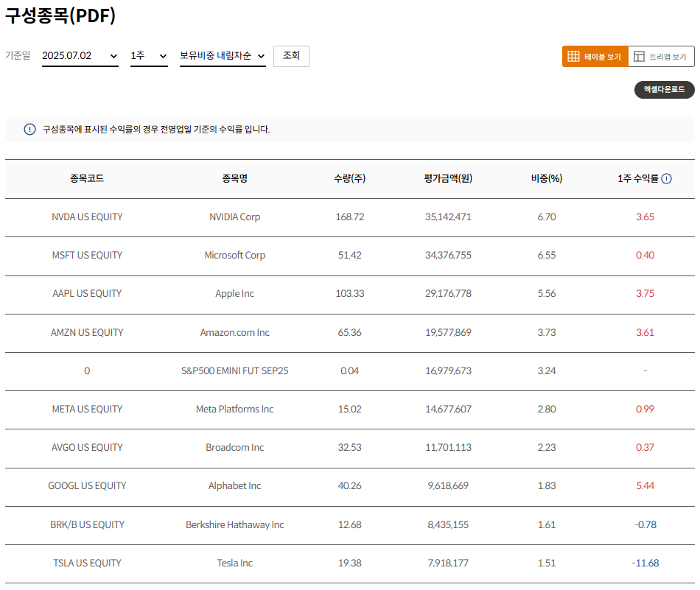
Task: Click the grid icon inside 테이블 보기 button
Action: [573, 55]
